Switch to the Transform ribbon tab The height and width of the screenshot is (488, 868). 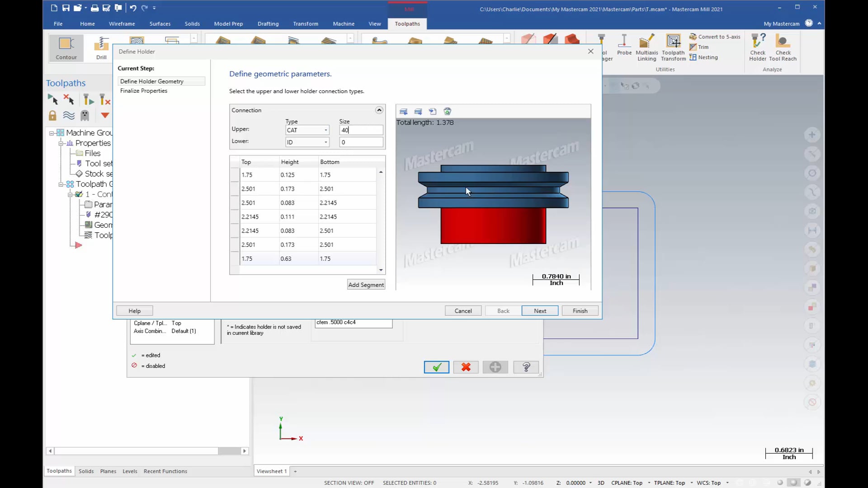pyautogui.click(x=306, y=23)
